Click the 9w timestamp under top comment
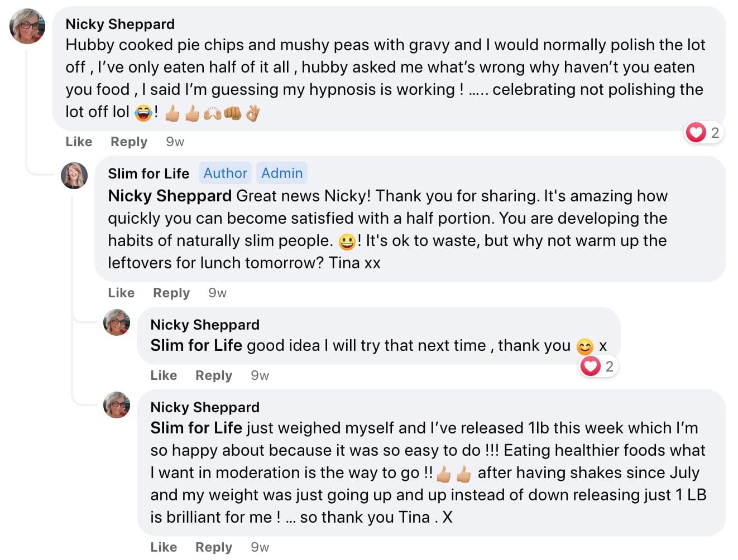 175,142
